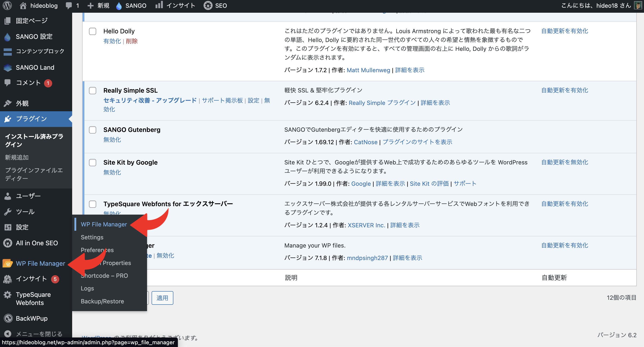Screen dimensions: 644x347
Task: Open インストール済みプラグイン submenu
Action: (x=34, y=140)
